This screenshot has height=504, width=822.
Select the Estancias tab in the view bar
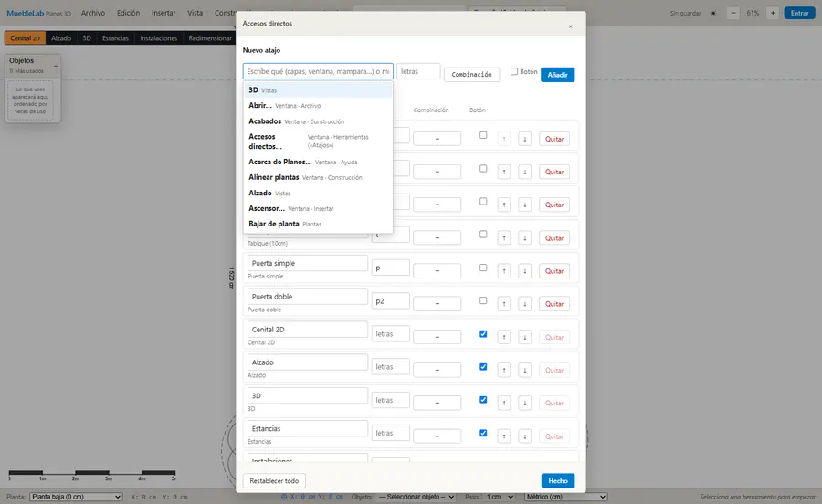115,38
